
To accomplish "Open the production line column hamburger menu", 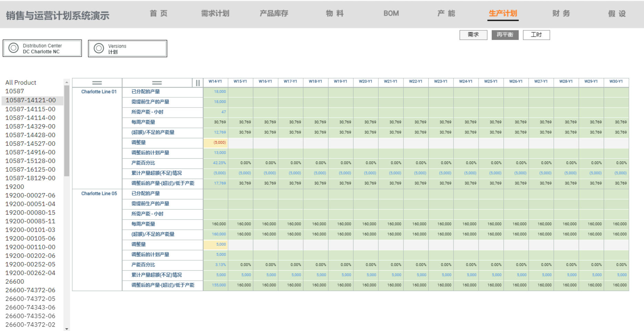I will [98, 82].
